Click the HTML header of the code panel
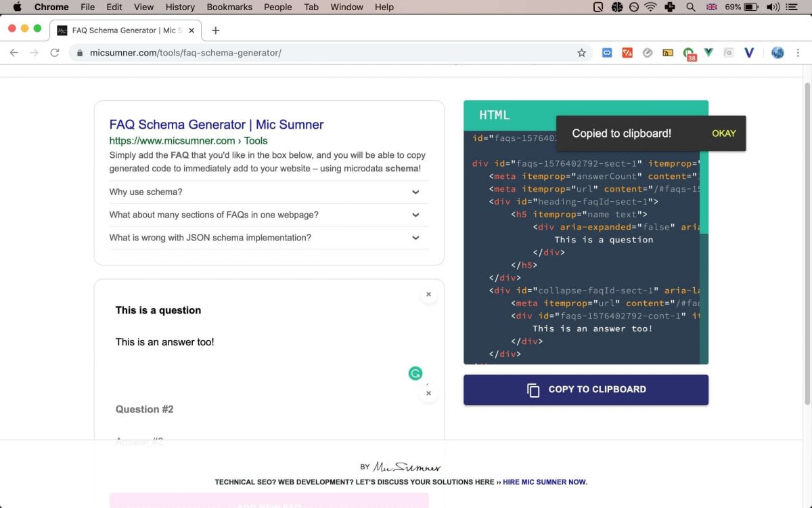The height and width of the screenshot is (508, 812). [586, 115]
